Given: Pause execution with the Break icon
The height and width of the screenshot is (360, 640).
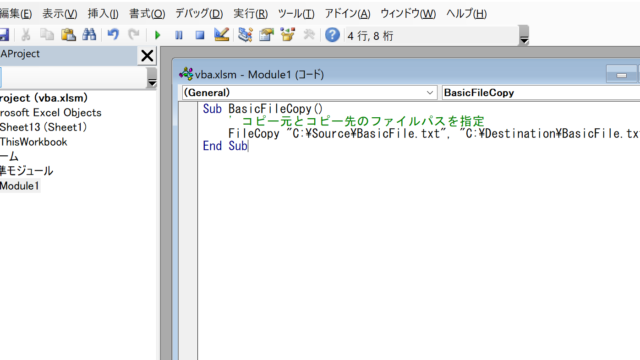Looking at the screenshot, I should 179,36.
